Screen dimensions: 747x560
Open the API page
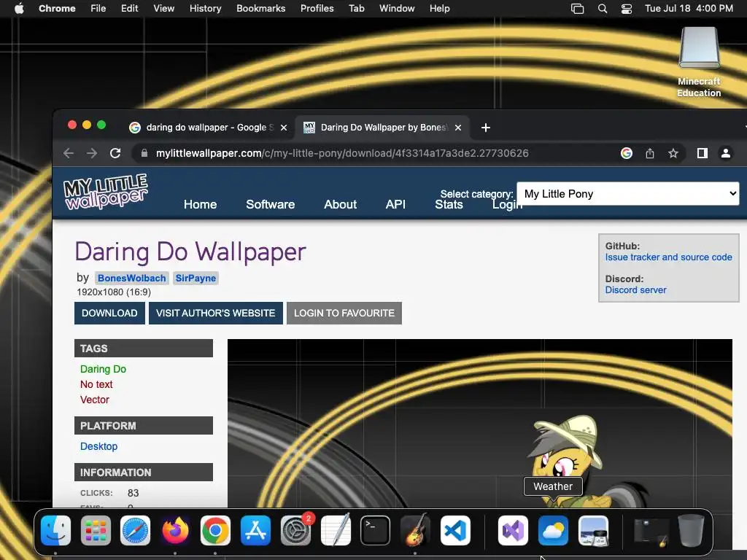pos(395,204)
